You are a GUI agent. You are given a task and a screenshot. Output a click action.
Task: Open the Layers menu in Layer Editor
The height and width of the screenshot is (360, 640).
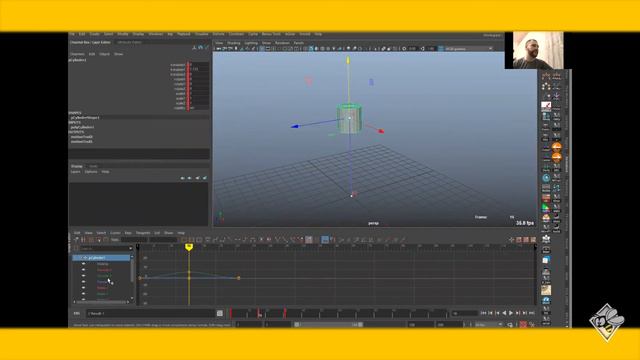coord(76,172)
